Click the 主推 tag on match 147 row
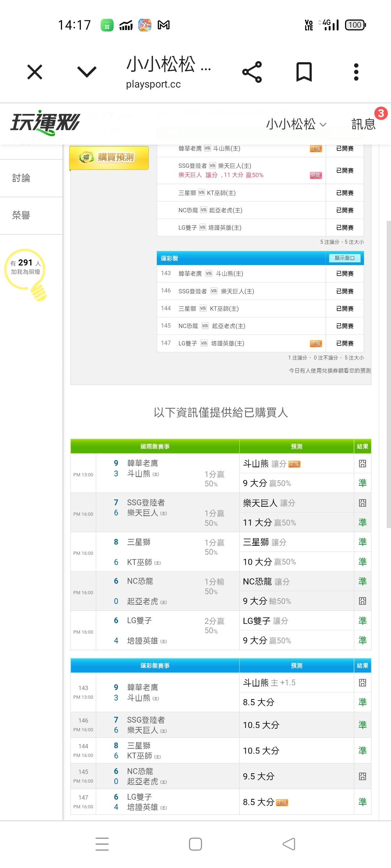This screenshot has height=868, width=391. click(316, 344)
